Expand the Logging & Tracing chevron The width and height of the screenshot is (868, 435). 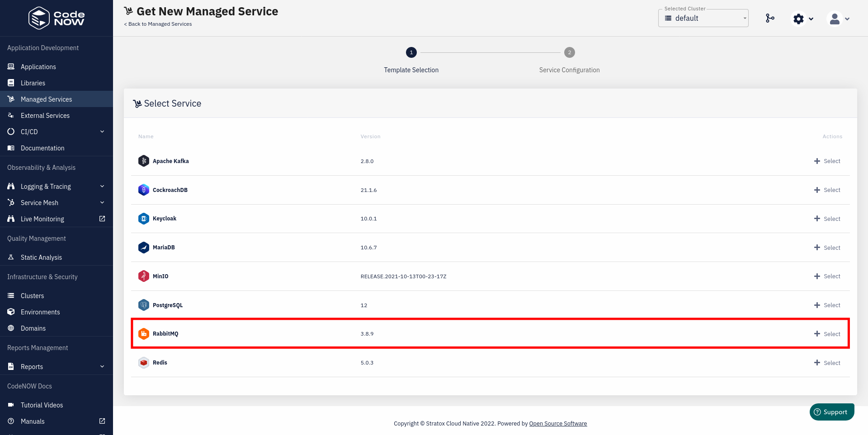tap(102, 186)
